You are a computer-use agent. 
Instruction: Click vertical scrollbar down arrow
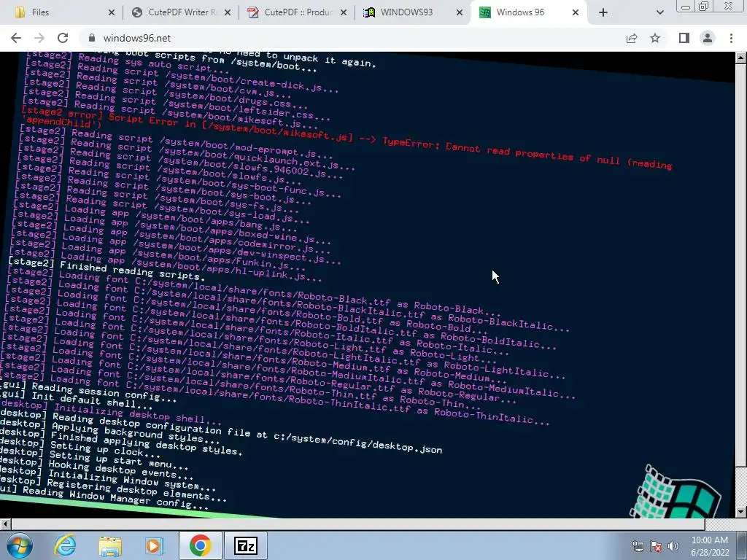pyautogui.click(x=741, y=512)
